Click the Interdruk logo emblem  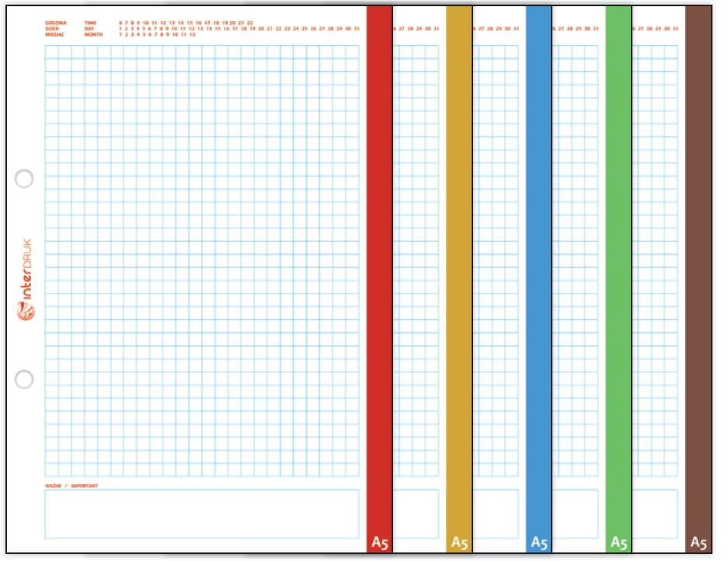[26, 311]
